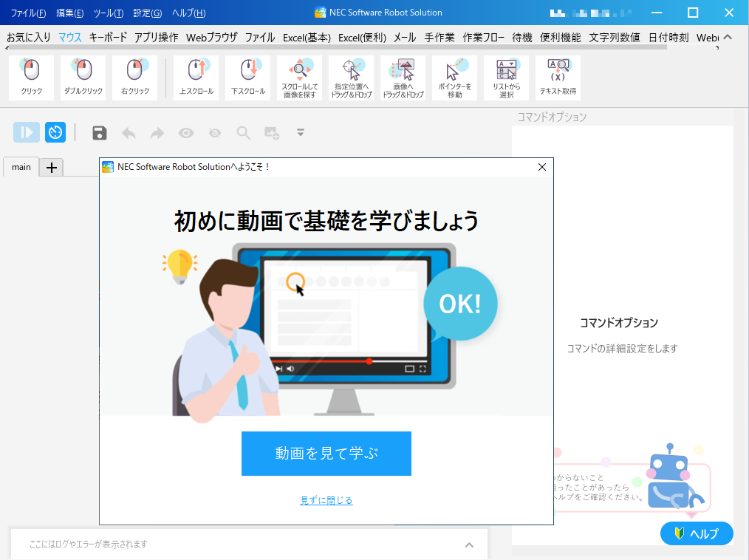Viewport: 749px width, 560px height.
Task: Switch to the Excel(基本) ribbon tab
Action: tap(306, 36)
